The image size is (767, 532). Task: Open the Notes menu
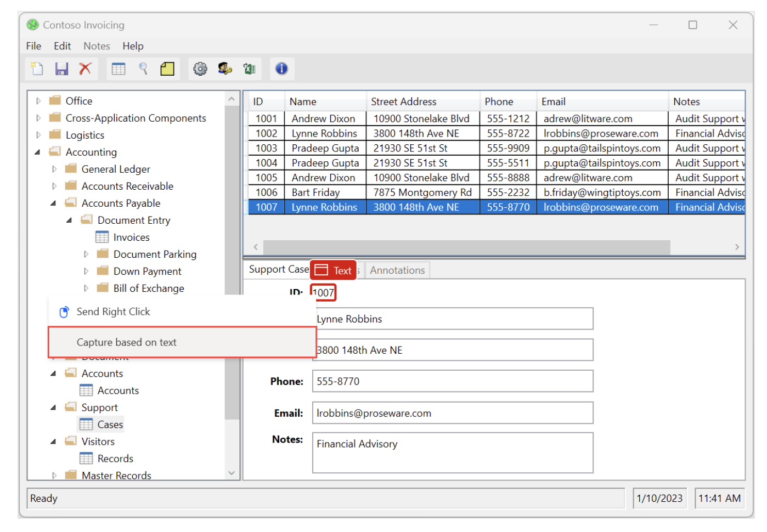[97, 46]
